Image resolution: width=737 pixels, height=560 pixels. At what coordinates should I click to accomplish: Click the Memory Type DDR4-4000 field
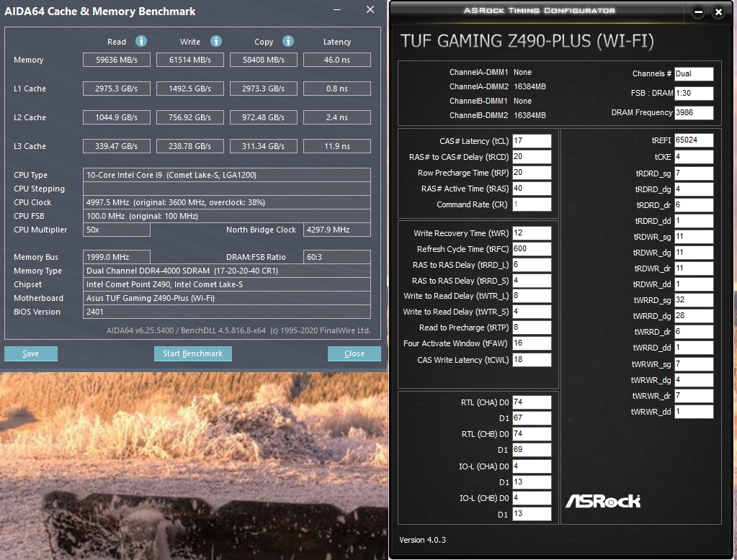226,271
